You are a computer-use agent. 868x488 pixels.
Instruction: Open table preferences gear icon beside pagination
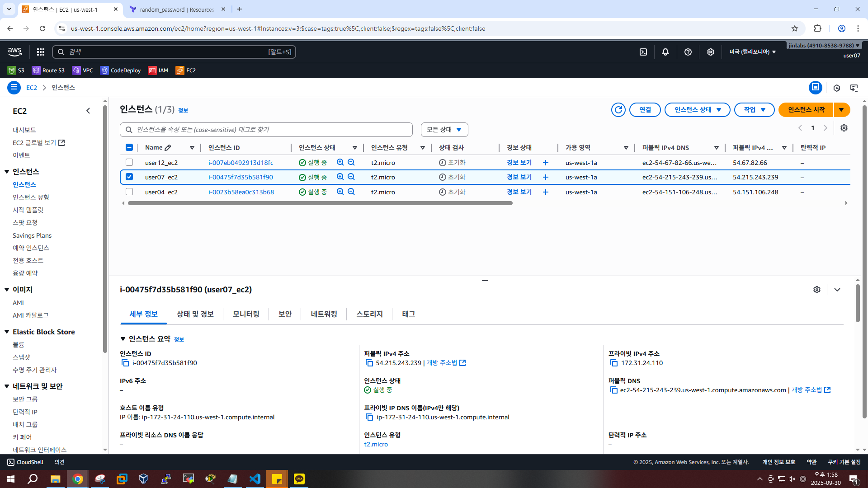click(844, 128)
